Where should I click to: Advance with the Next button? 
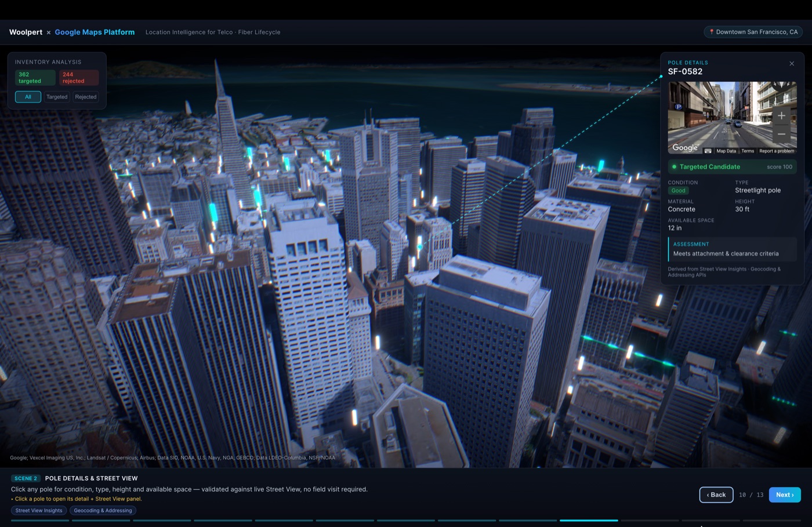click(785, 495)
